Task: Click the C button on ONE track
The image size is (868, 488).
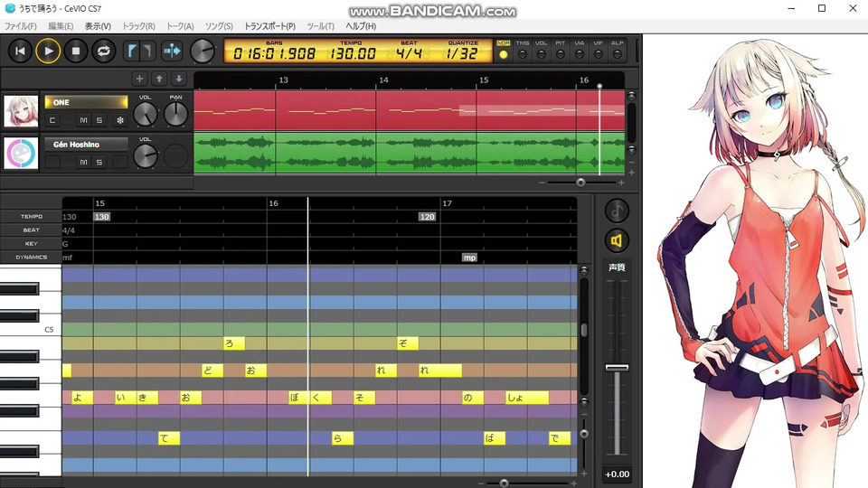Action: pyautogui.click(x=52, y=120)
